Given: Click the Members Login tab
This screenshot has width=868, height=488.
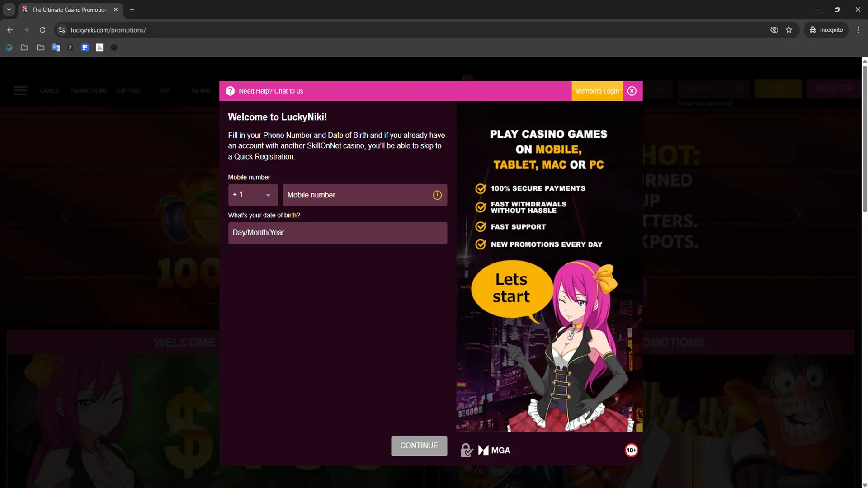Looking at the screenshot, I should pyautogui.click(x=597, y=91).
